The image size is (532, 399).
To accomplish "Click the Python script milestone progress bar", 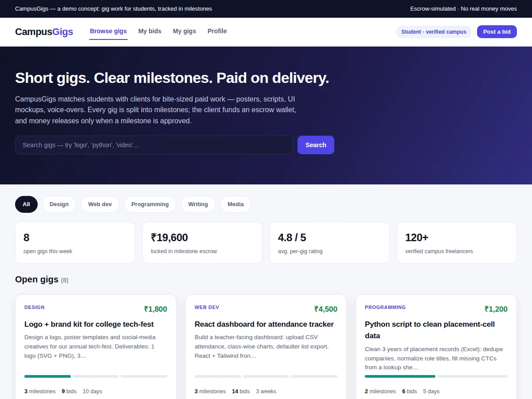I will pos(436,376).
